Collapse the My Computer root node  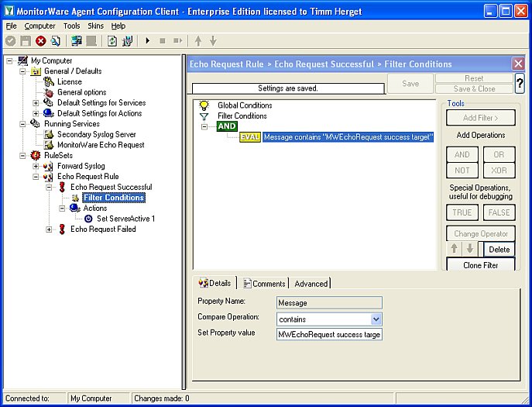[9, 60]
